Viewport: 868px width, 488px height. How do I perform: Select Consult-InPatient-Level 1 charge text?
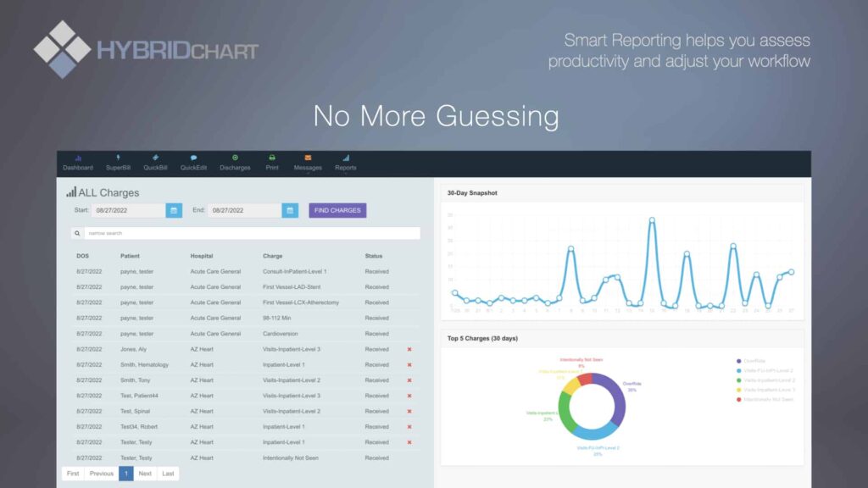pos(294,272)
